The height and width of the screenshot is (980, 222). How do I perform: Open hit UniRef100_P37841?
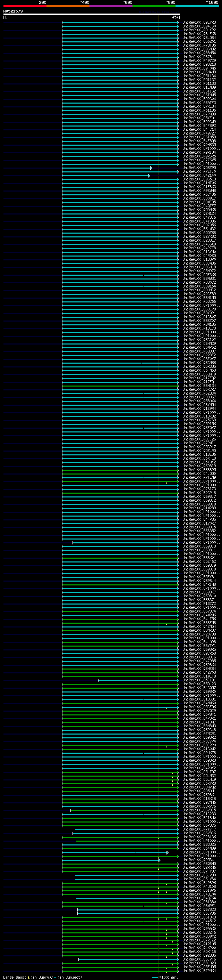(199, 57)
